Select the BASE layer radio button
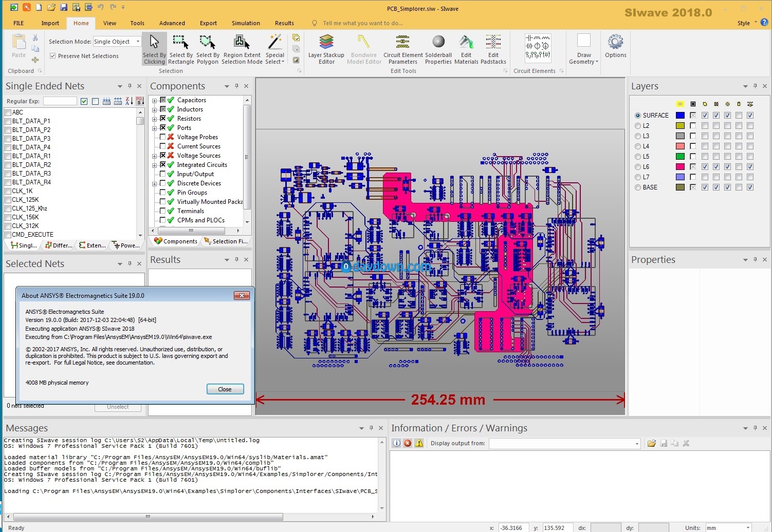Viewport: 772px width, 532px height. (638, 187)
